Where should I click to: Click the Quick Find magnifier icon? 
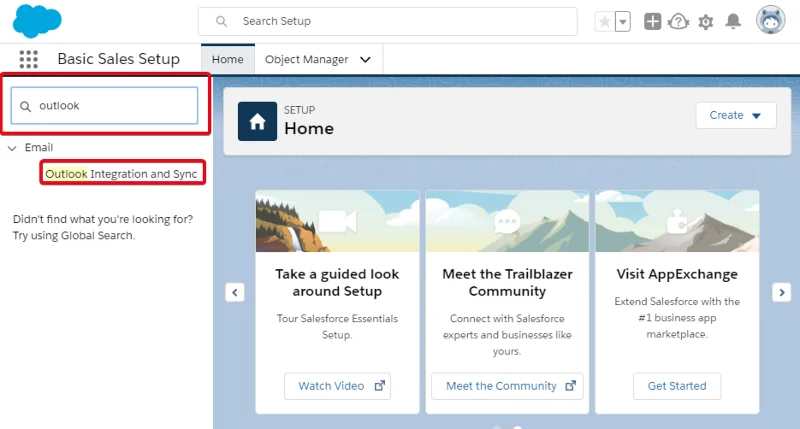pos(26,106)
